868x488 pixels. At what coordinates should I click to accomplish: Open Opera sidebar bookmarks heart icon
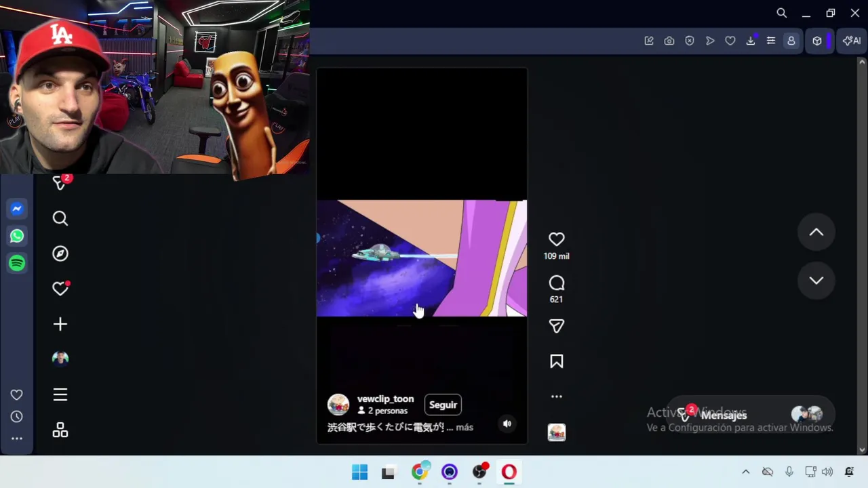click(x=16, y=394)
